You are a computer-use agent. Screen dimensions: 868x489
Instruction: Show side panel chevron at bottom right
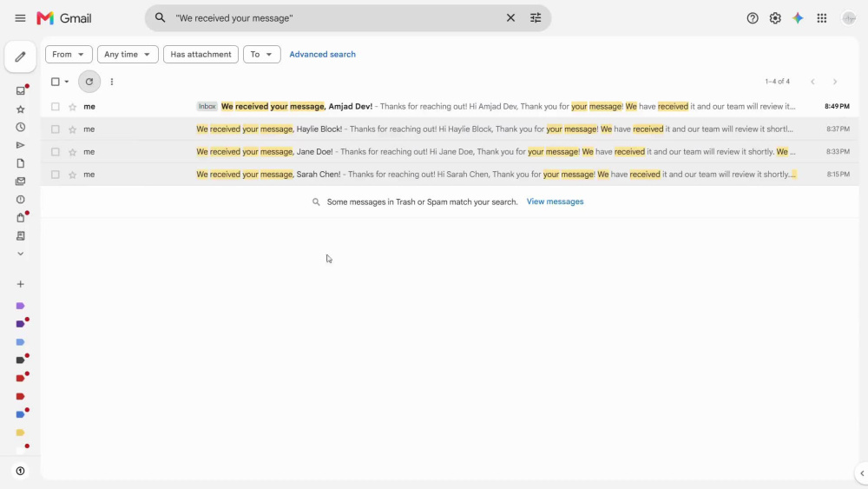pos(862,473)
